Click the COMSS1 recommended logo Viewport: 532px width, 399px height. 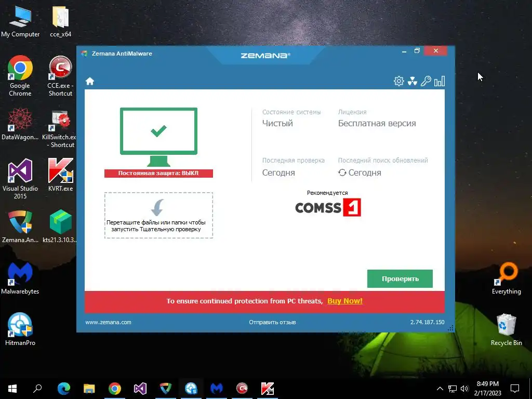point(328,207)
